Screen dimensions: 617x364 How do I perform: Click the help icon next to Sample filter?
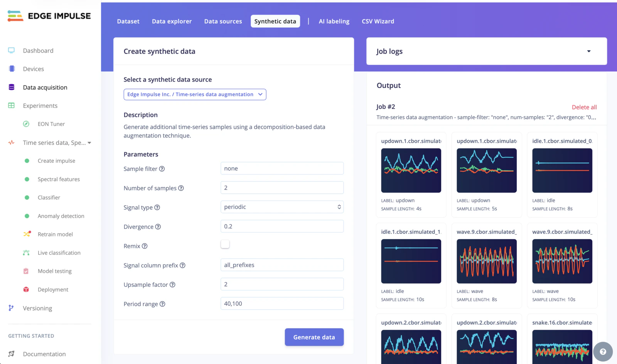coord(162,169)
